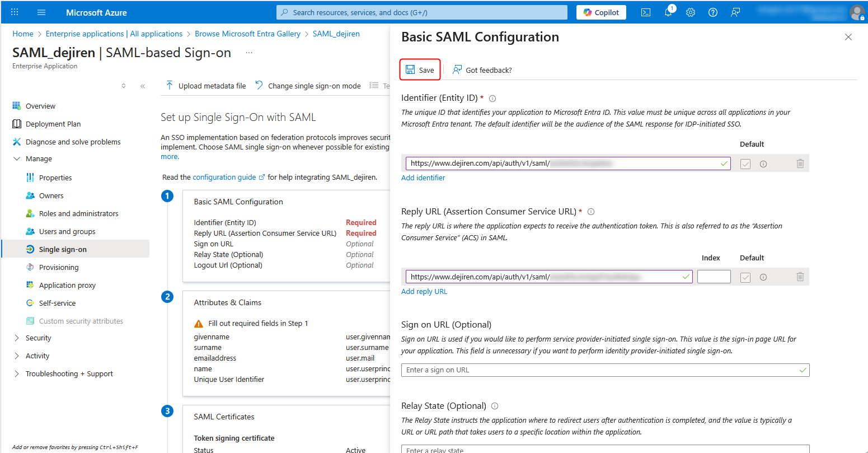The width and height of the screenshot is (868, 453).
Task: Click Add identifier link
Action: tap(423, 178)
